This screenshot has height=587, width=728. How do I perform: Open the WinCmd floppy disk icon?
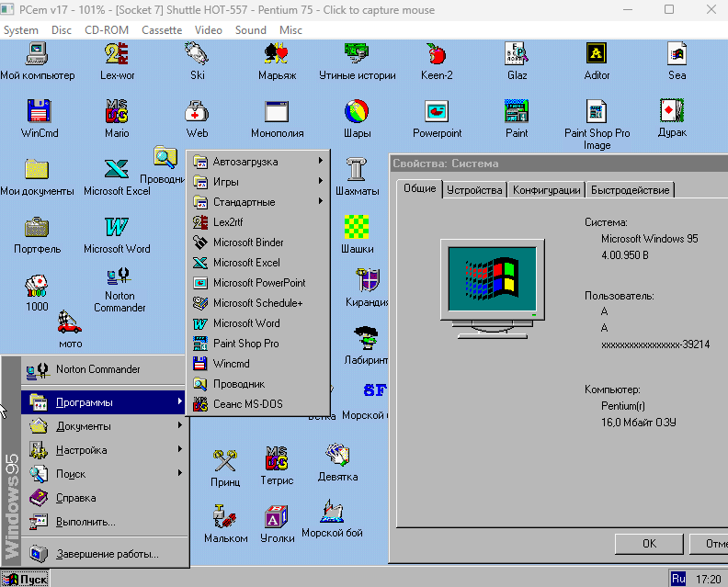coord(38,114)
